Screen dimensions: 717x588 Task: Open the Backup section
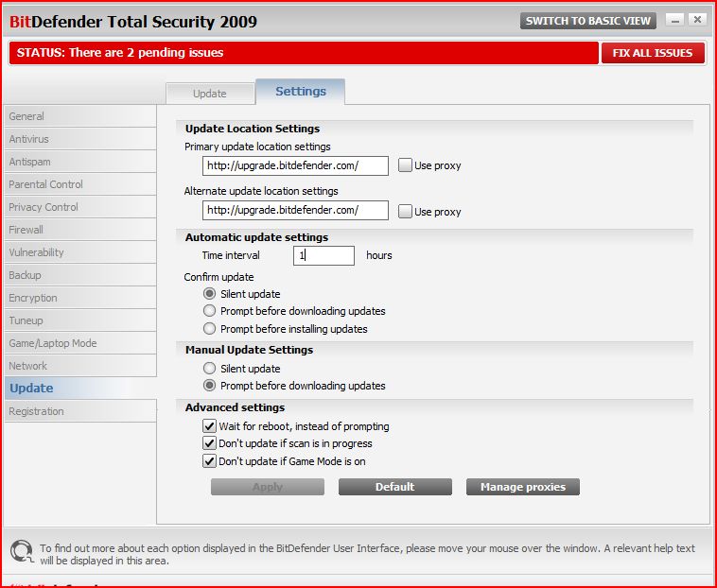coord(80,275)
